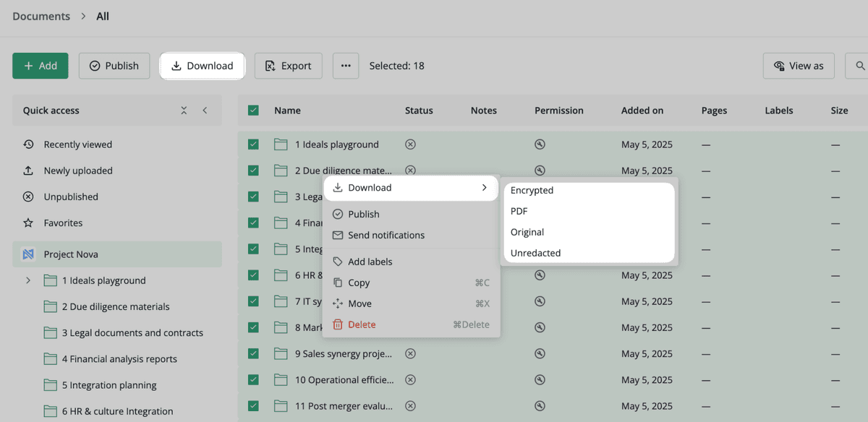This screenshot has height=422, width=868.
Task: Click the Recently viewed history icon
Action: coord(29,145)
